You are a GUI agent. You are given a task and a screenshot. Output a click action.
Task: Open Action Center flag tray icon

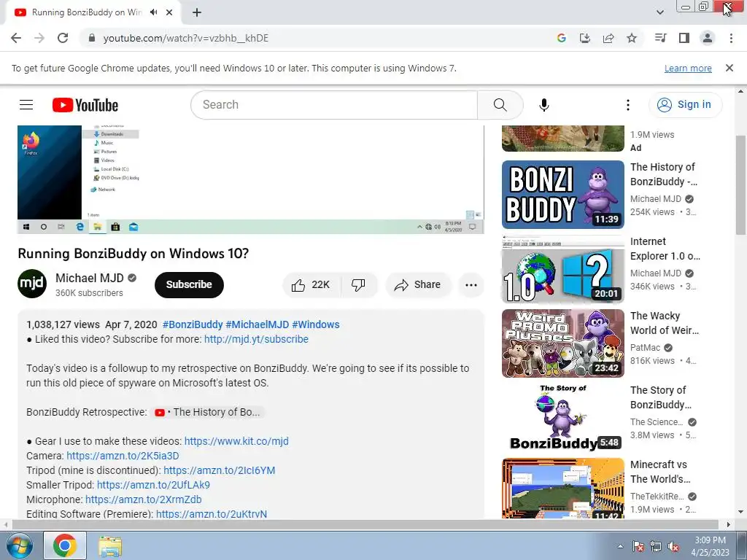pyautogui.click(x=638, y=547)
